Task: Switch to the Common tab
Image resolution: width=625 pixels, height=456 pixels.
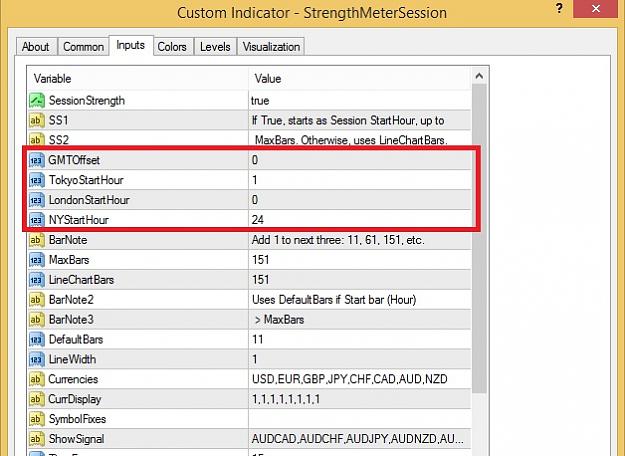Action: click(83, 47)
